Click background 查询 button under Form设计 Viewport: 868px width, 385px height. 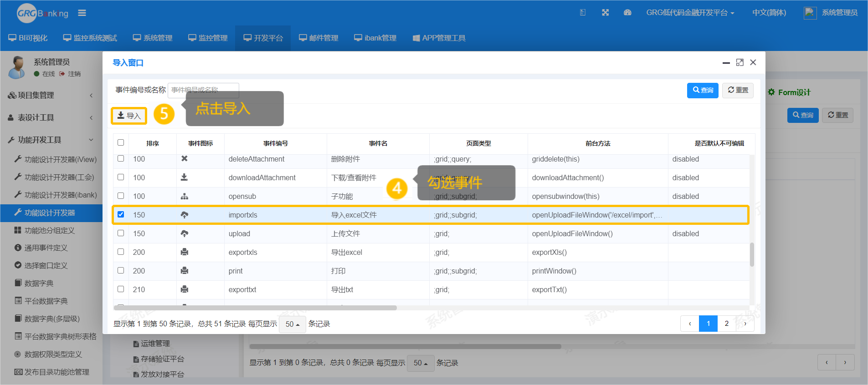pyautogui.click(x=803, y=115)
